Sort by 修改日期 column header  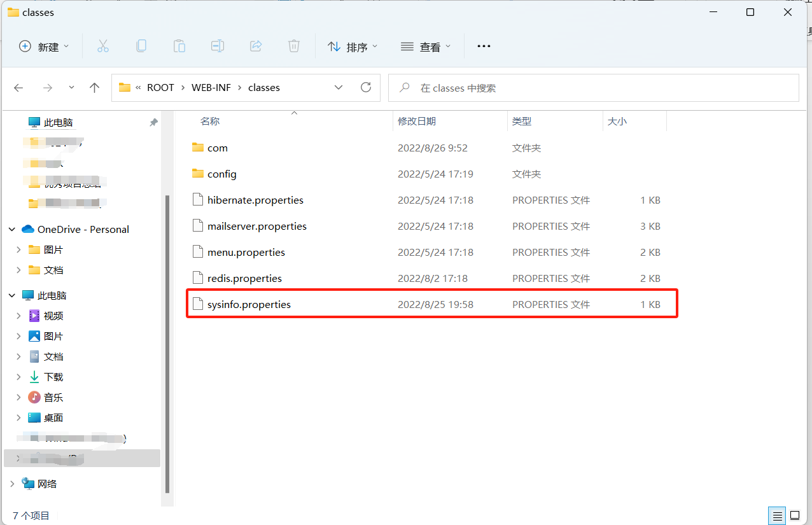(417, 121)
